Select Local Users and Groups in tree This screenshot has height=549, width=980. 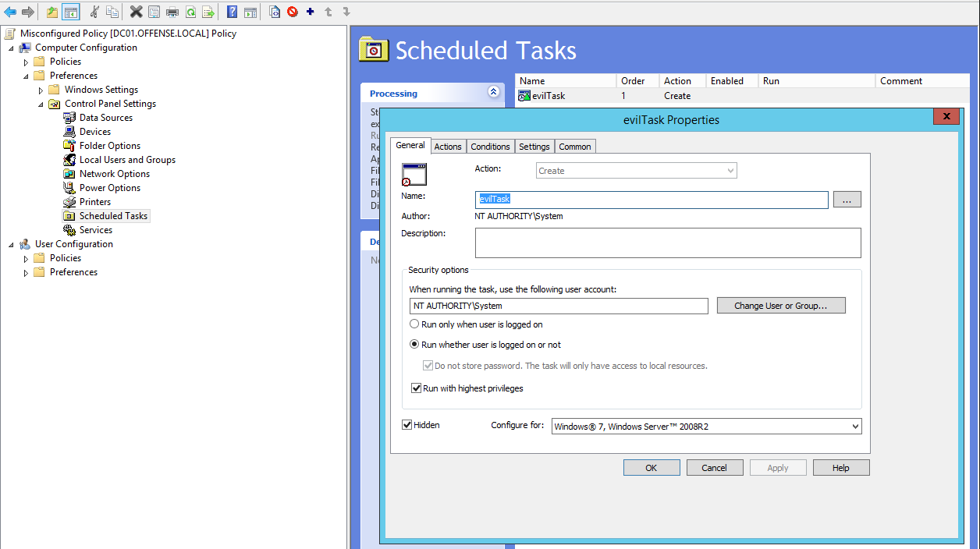coord(127,160)
